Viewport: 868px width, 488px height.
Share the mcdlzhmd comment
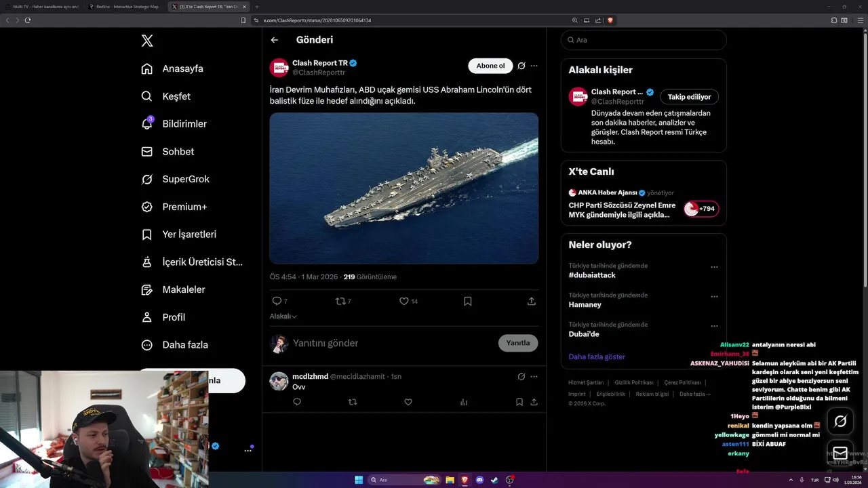click(534, 402)
